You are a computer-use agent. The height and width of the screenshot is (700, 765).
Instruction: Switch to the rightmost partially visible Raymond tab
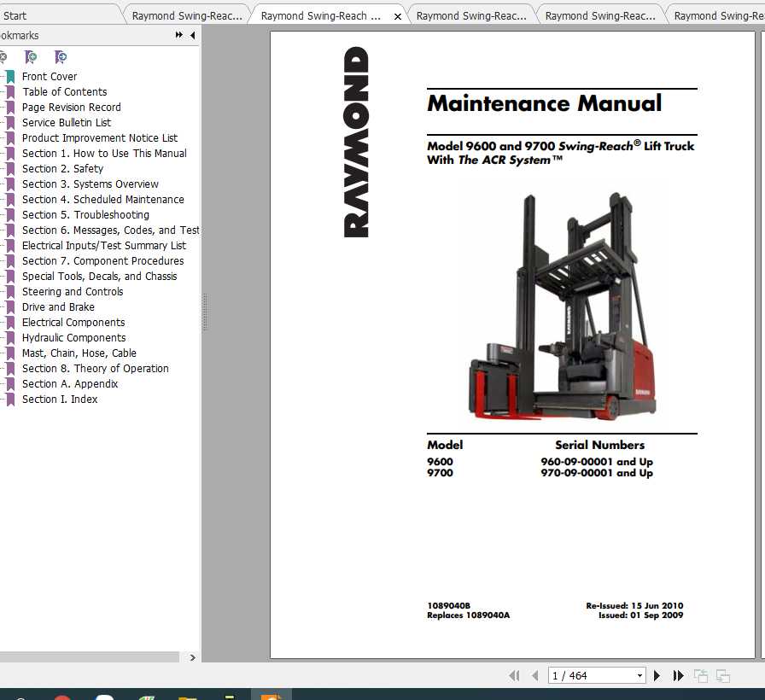point(718,15)
